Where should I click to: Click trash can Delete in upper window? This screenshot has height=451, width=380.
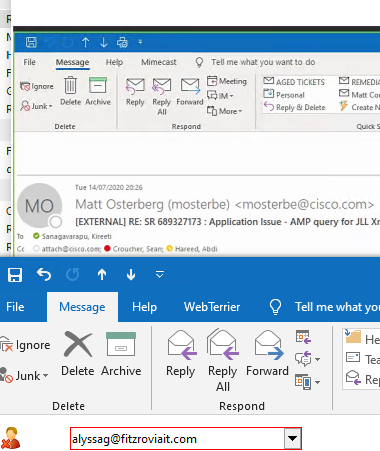(71, 91)
